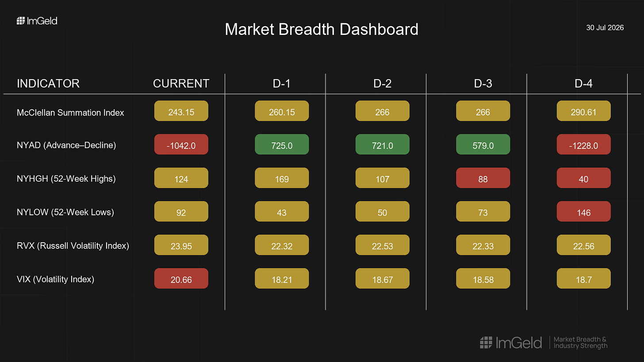Click the 30 Jul 2026 date label
This screenshot has width=644, height=362.
coord(605,27)
